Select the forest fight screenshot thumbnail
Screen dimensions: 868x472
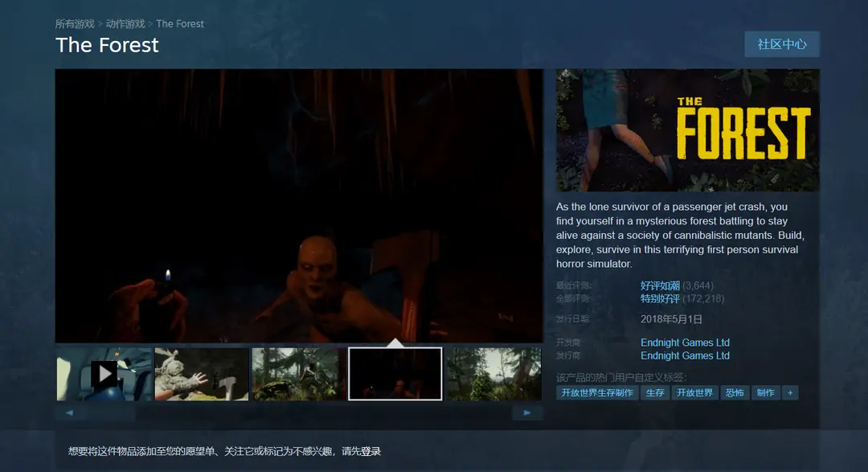click(x=299, y=374)
